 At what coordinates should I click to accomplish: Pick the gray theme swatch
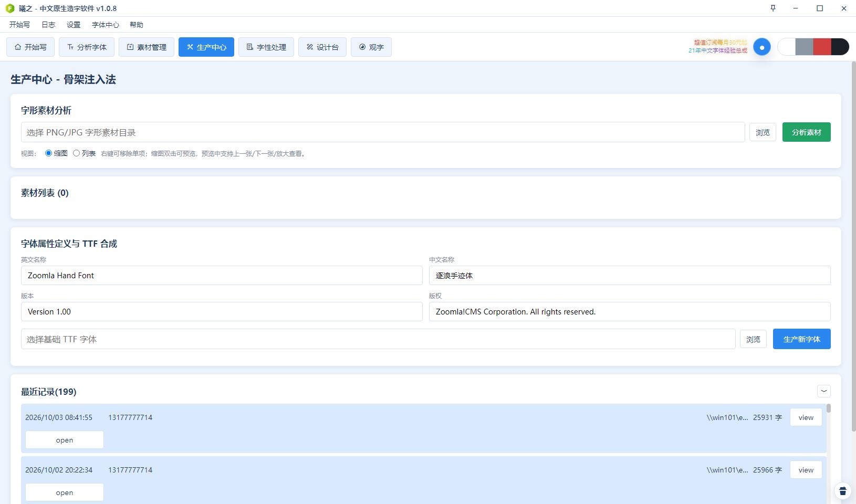pyautogui.click(x=804, y=47)
